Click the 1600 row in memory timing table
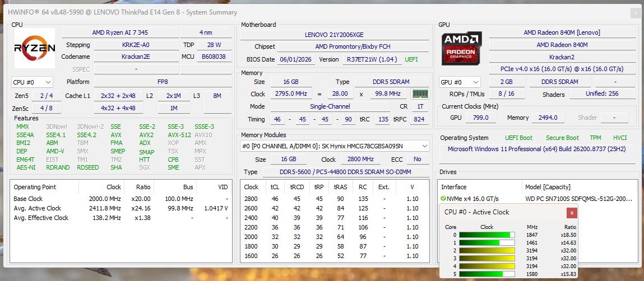This screenshot has width=644, height=281. click(x=335, y=256)
